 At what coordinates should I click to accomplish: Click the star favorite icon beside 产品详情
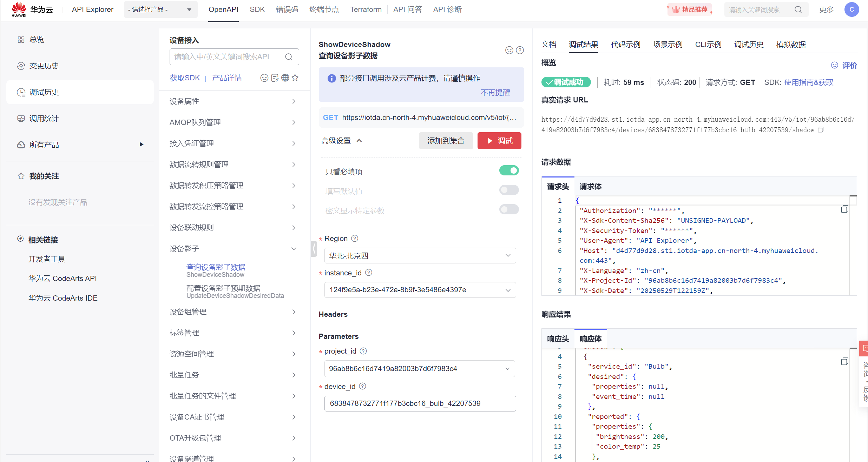(x=295, y=78)
